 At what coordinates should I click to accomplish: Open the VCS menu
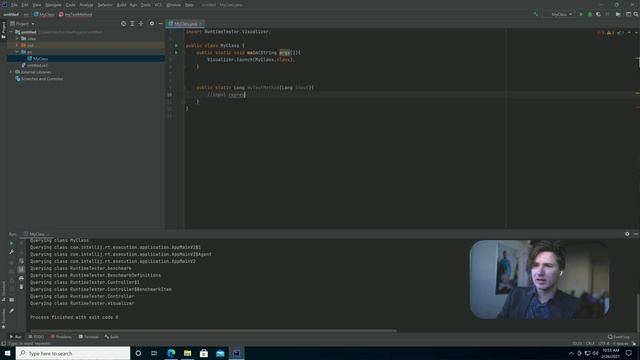pos(158,5)
